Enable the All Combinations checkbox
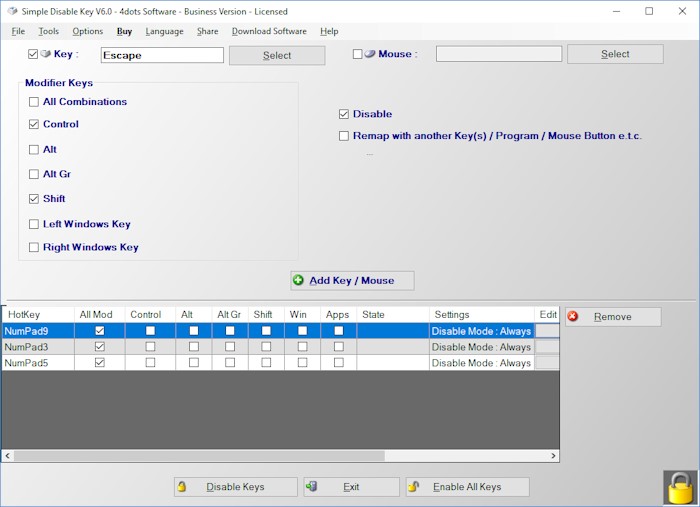 coord(34,102)
